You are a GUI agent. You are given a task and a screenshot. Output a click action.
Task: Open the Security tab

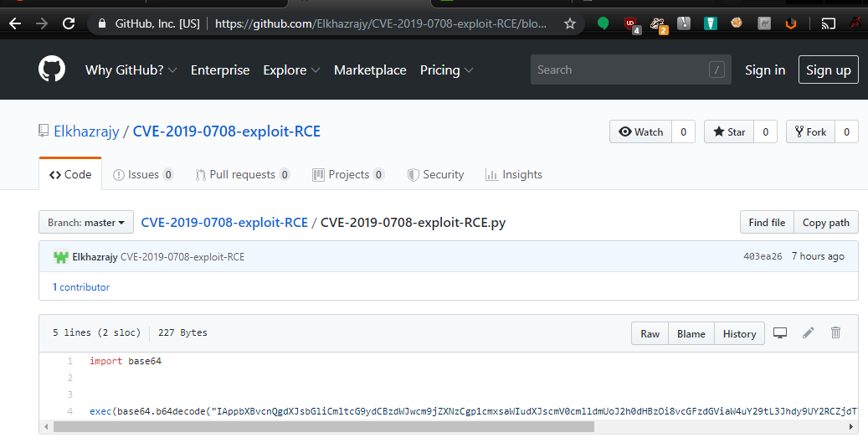point(435,174)
